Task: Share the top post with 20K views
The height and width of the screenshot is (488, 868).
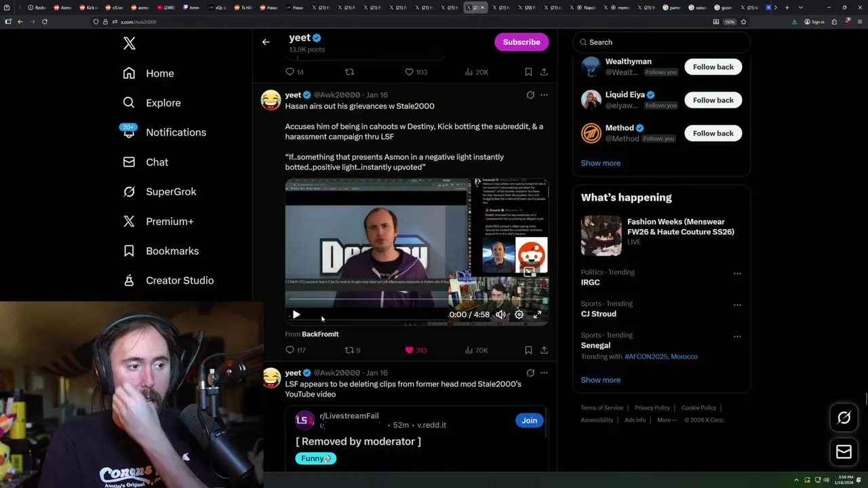Action: point(544,72)
